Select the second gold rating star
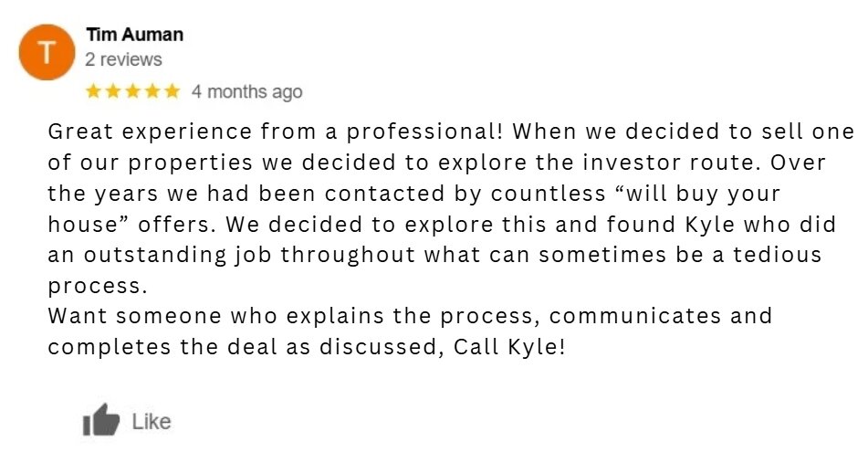Viewport: 868px width, 452px height. 113,90
